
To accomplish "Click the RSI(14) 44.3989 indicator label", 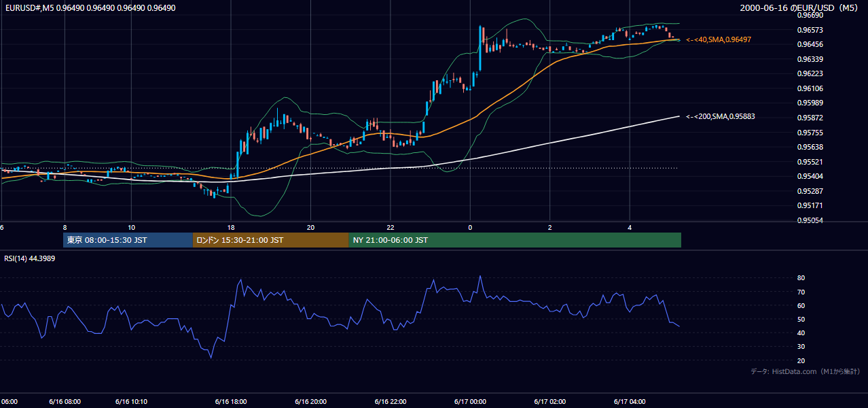I will [30, 258].
